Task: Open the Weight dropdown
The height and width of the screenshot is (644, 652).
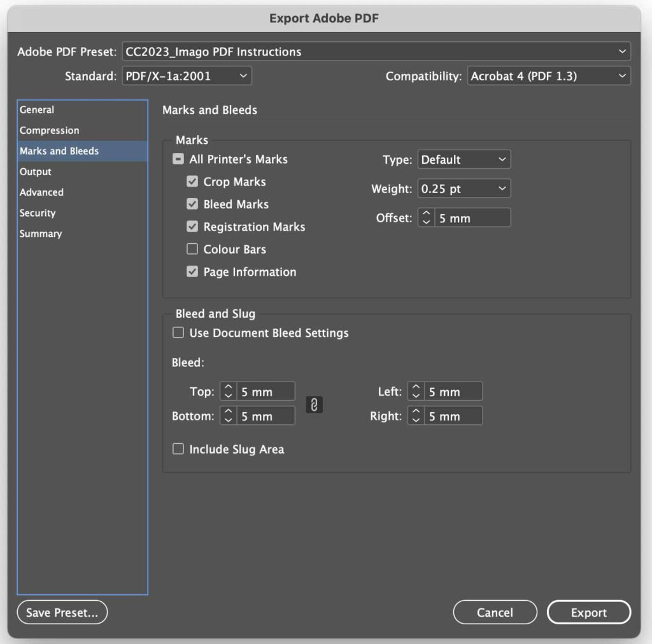Action: (x=464, y=188)
